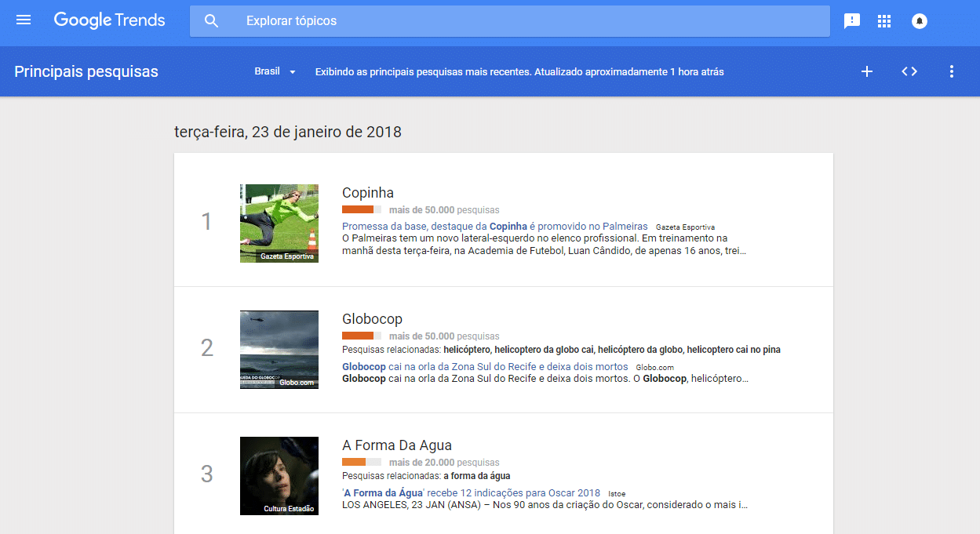Click the Copinha search volume bar
The image size is (980, 534).
click(362, 210)
